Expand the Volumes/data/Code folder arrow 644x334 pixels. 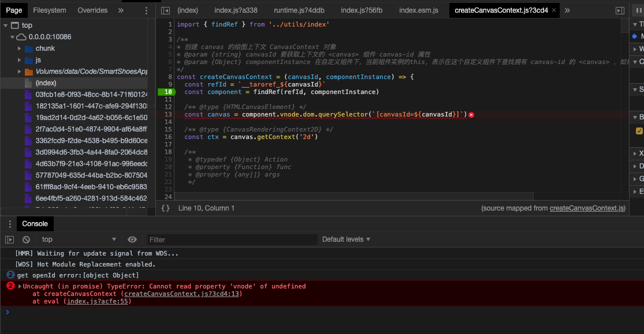pos(19,72)
